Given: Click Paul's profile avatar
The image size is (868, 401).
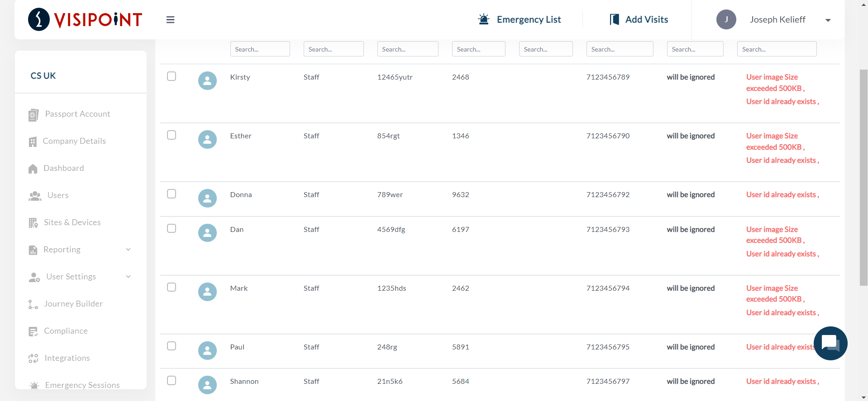Looking at the screenshot, I should [x=207, y=350].
